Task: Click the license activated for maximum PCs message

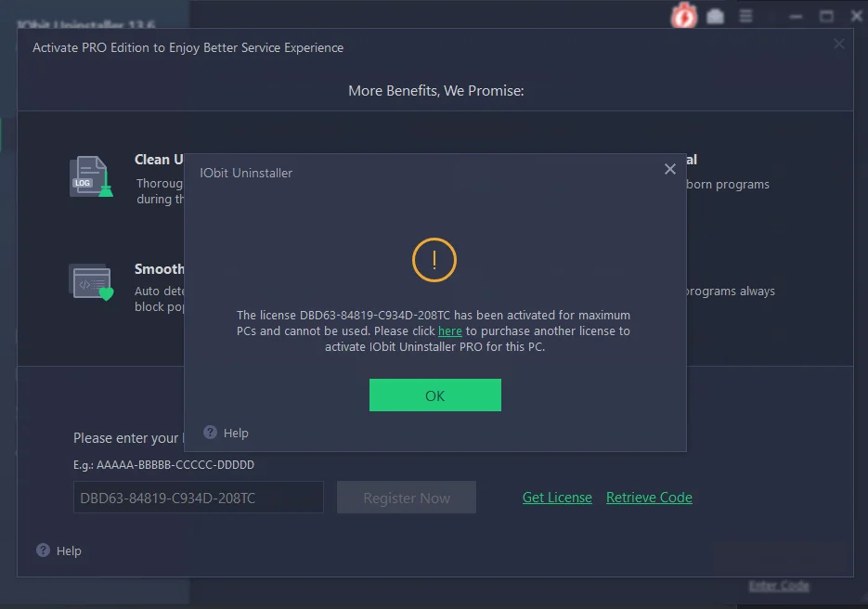Action: [434, 331]
